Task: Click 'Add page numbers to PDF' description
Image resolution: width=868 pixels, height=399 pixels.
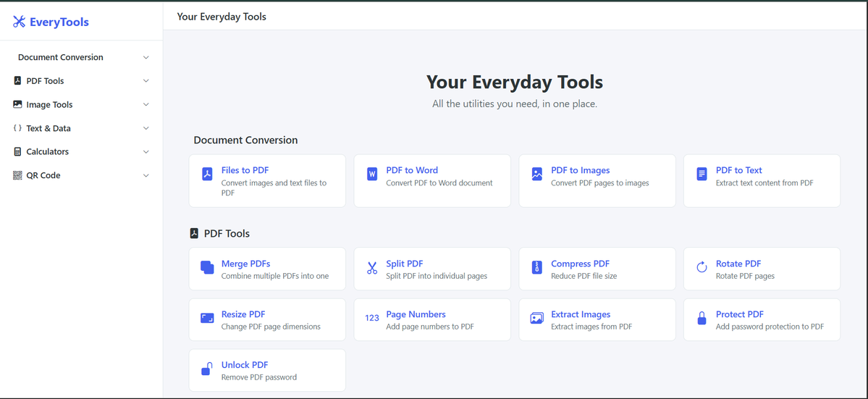Action: (x=430, y=327)
